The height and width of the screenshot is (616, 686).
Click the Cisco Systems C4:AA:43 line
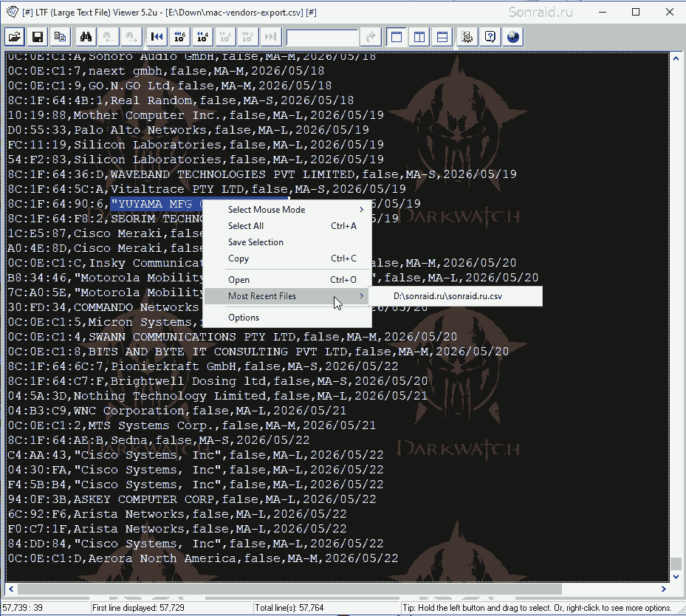click(x=196, y=455)
